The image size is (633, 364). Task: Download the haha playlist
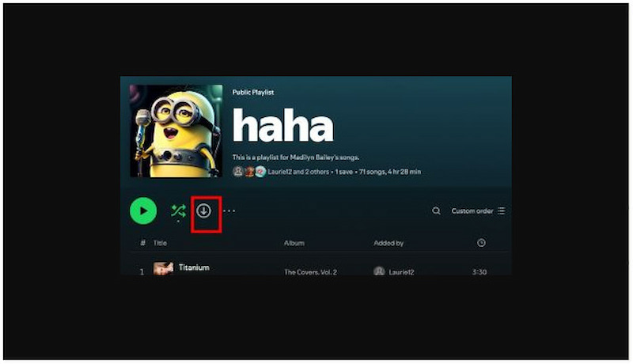pos(203,210)
